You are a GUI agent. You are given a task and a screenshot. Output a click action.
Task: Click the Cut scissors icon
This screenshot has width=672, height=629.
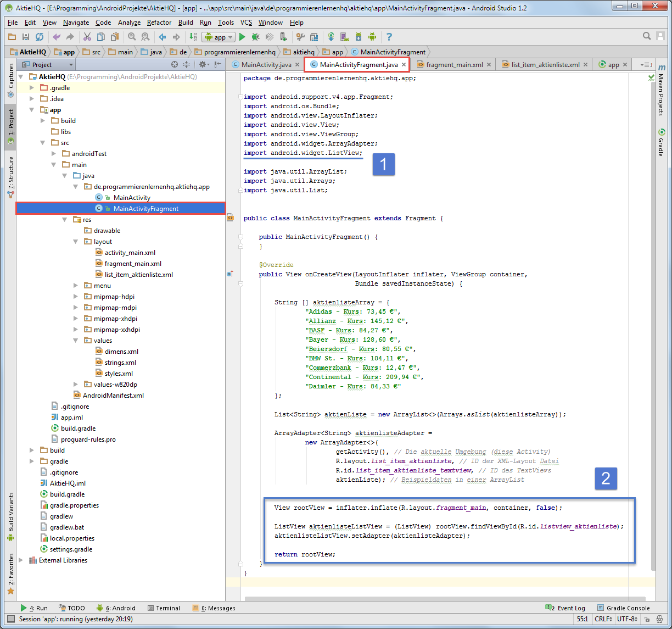87,37
